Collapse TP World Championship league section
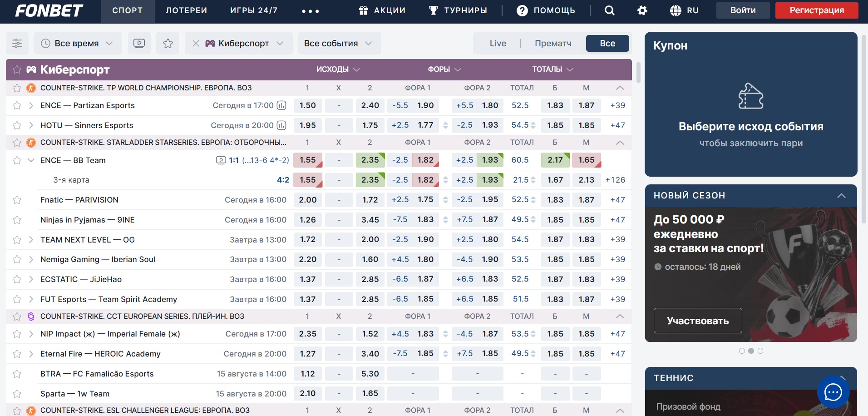 [x=620, y=88]
